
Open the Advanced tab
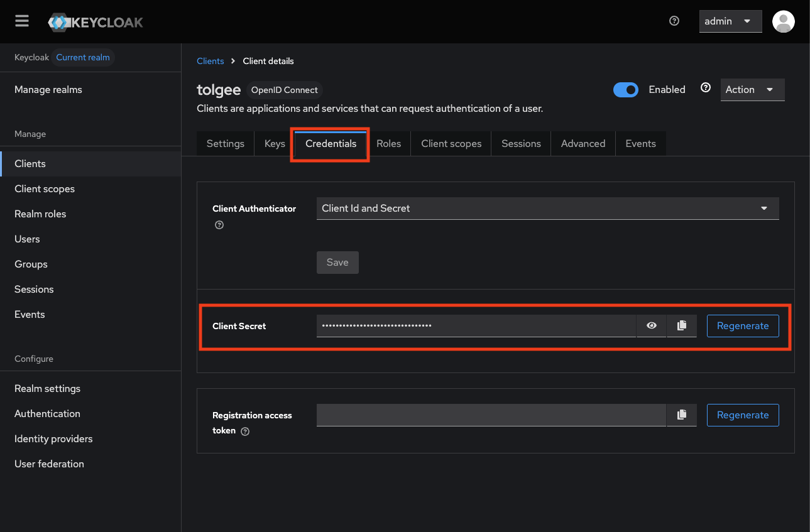(x=583, y=144)
